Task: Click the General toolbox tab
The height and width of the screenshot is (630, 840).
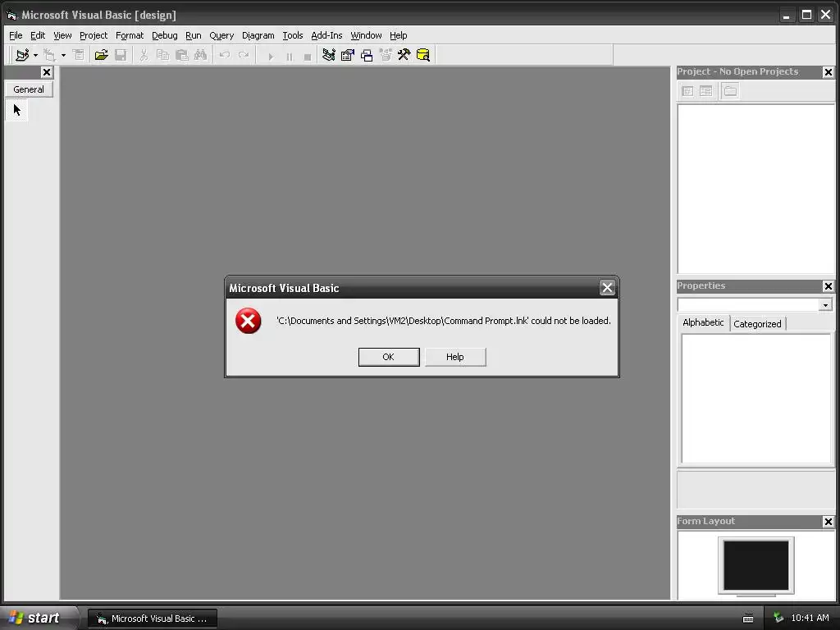Action: tap(29, 89)
